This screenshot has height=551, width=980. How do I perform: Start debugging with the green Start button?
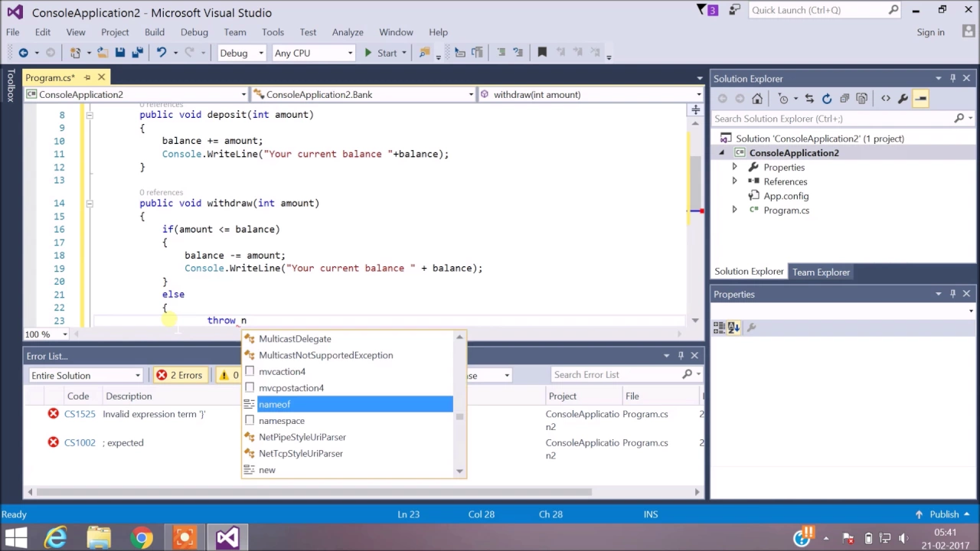pos(380,53)
